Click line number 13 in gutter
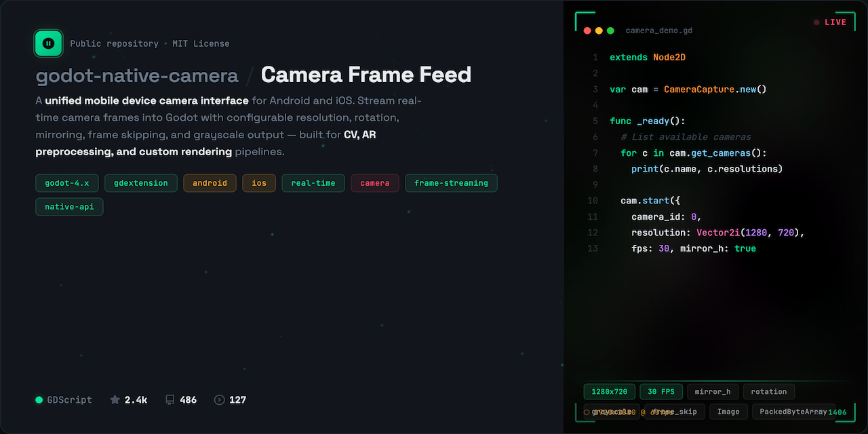Screen dimensions: 868x434 coord(593,249)
